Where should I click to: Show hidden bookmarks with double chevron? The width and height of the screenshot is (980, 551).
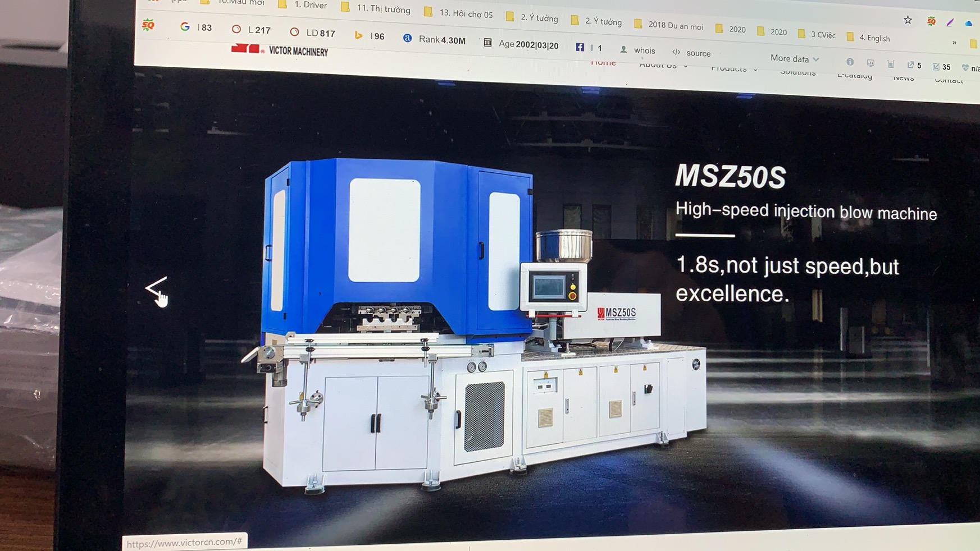954,43
